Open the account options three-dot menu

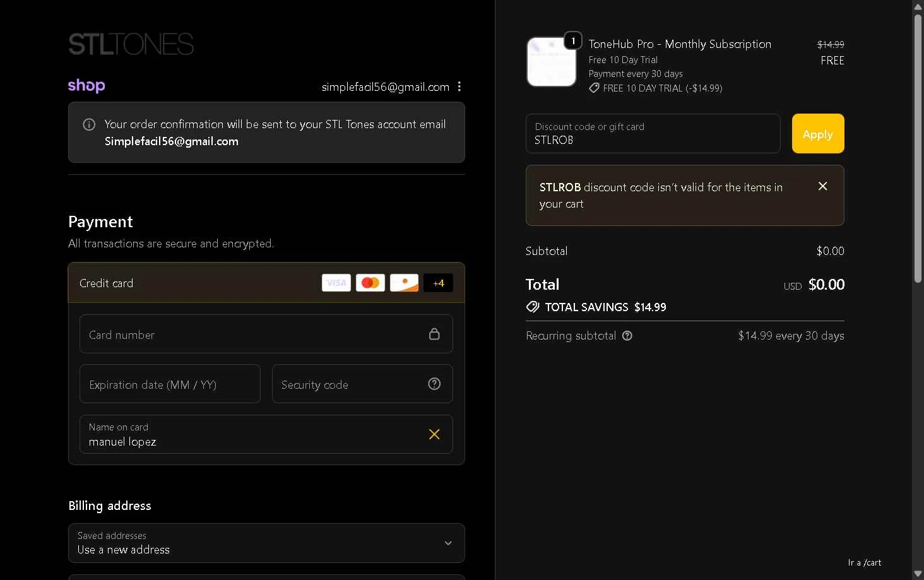click(459, 86)
